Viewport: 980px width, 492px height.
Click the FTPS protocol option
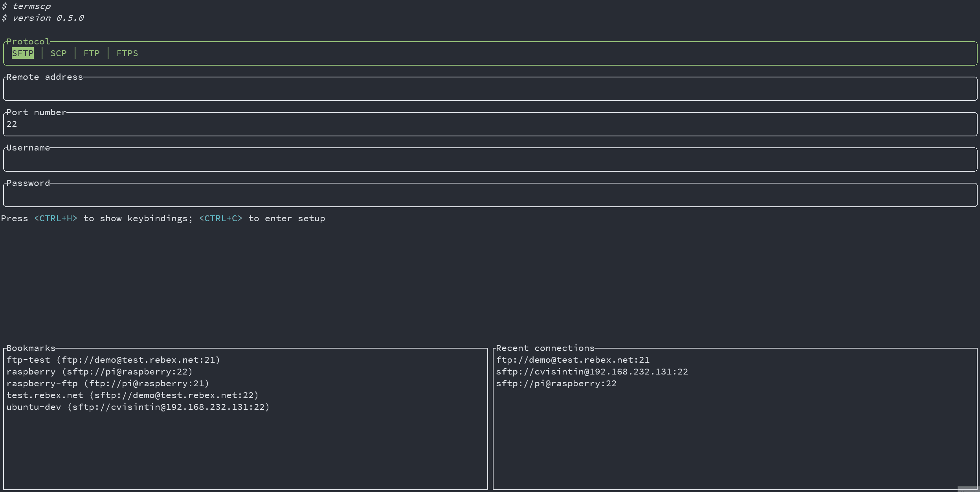[127, 53]
